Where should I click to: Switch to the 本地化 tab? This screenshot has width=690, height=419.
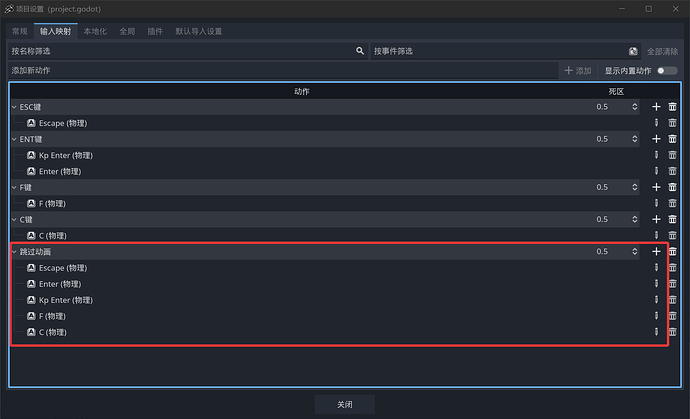coord(98,31)
